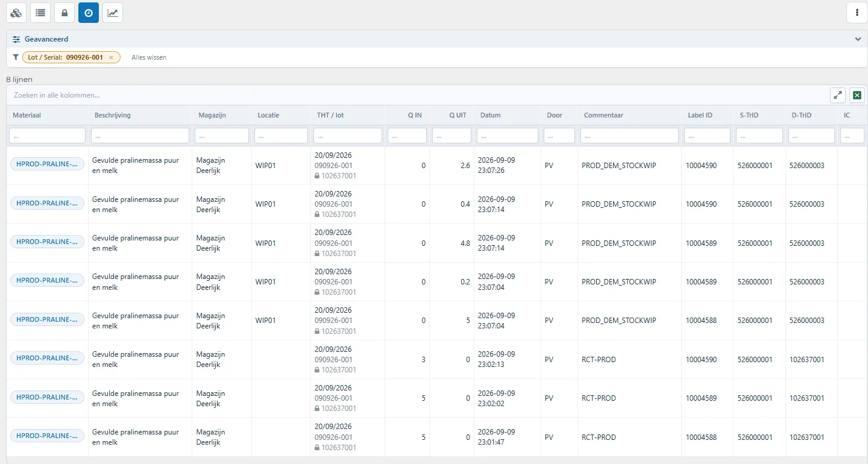Sort by the THT / lot column header

pyautogui.click(x=330, y=115)
